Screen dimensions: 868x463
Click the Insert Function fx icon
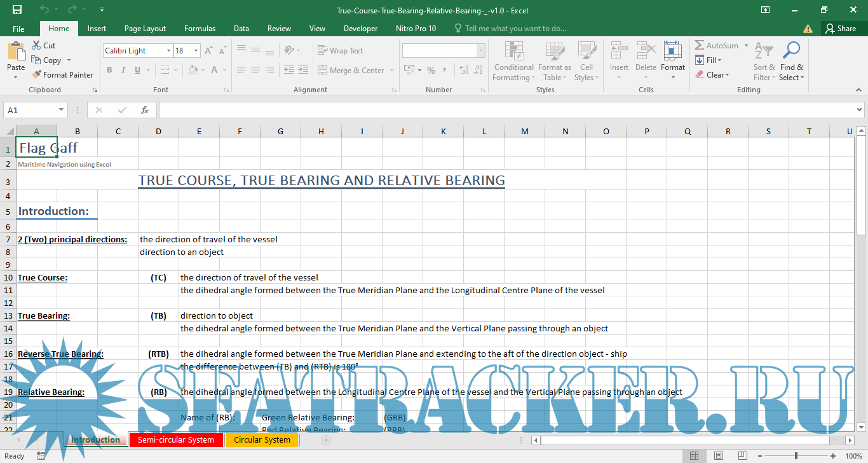coord(145,110)
